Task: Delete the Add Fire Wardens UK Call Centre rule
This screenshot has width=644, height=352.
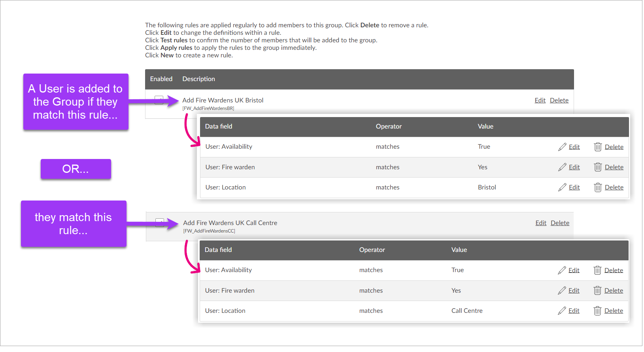Action: tap(560, 223)
